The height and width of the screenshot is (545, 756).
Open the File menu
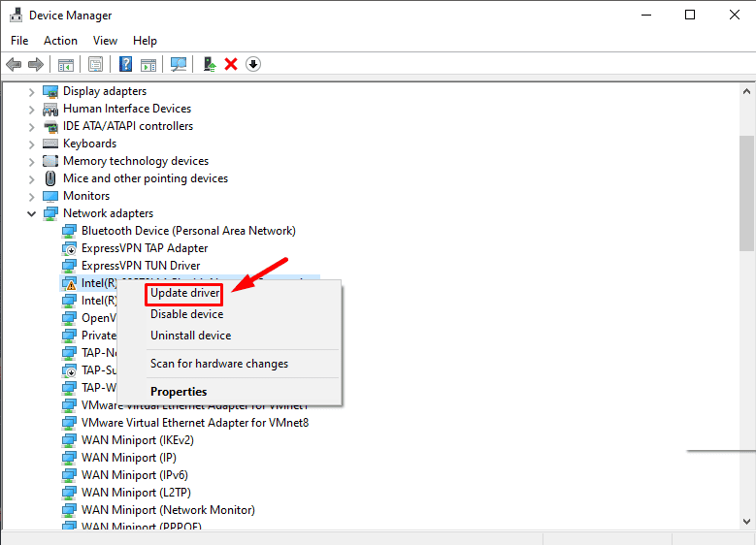click(x=19, y=41)
